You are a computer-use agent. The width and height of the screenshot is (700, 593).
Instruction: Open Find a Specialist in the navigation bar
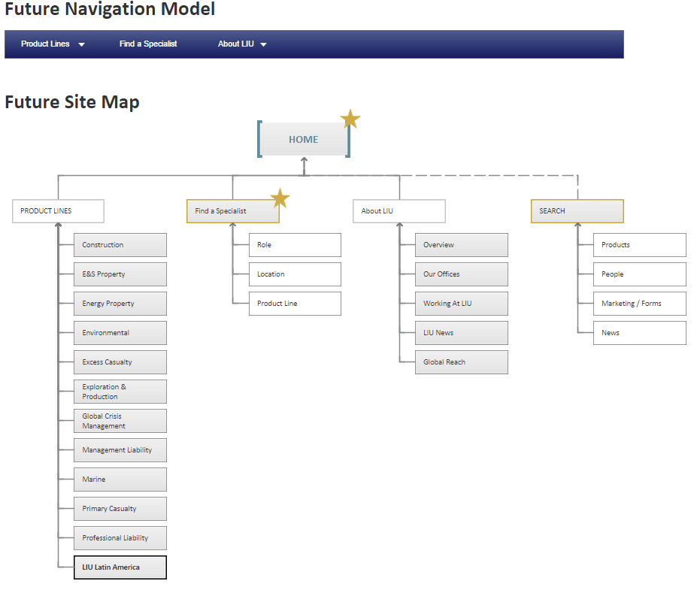click(x=148, y=44)
